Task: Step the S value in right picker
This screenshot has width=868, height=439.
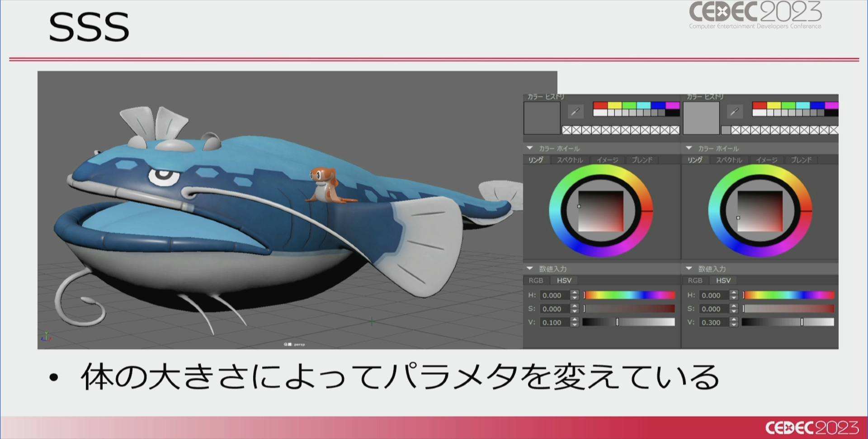Action: 734,309
